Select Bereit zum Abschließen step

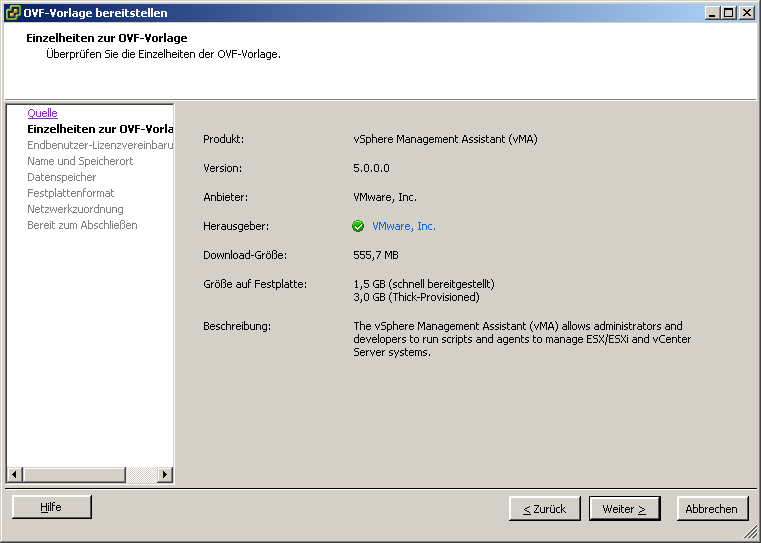point(82,225)
